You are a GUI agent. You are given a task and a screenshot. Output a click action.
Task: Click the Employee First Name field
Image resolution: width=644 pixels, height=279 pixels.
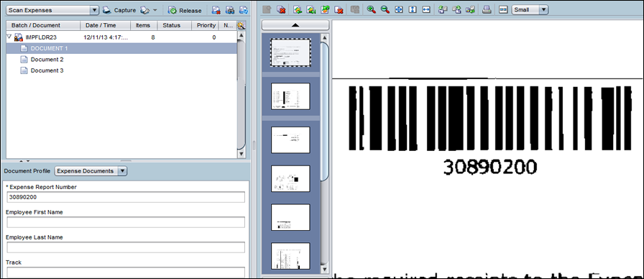(126, 222)
